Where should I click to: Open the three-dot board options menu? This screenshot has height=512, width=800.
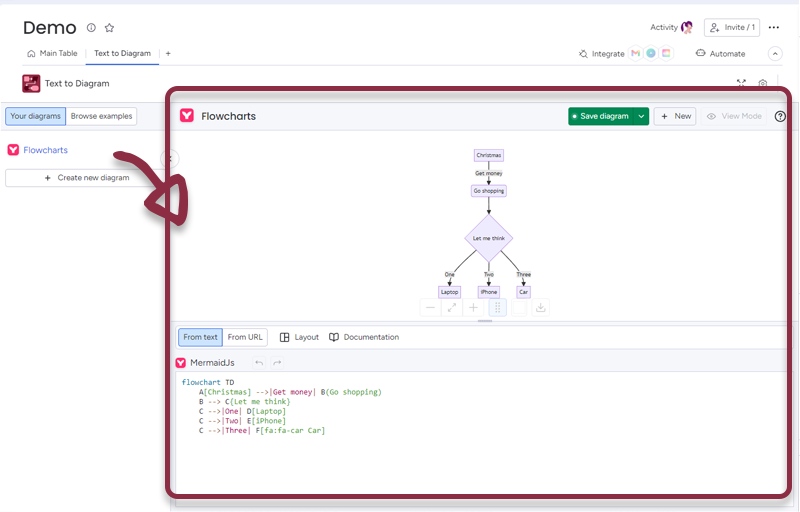[774, 28]
